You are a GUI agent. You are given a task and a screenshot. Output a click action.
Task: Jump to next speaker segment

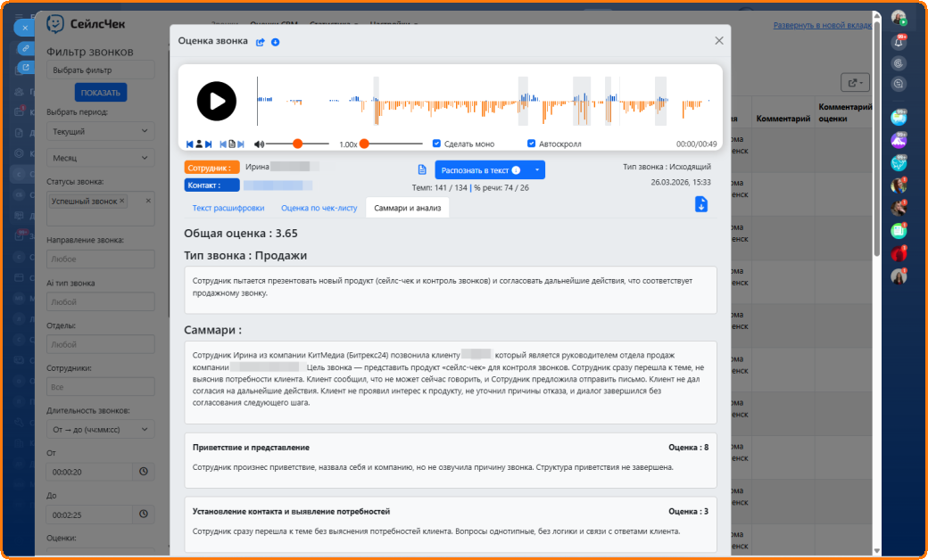click(208, 144)
